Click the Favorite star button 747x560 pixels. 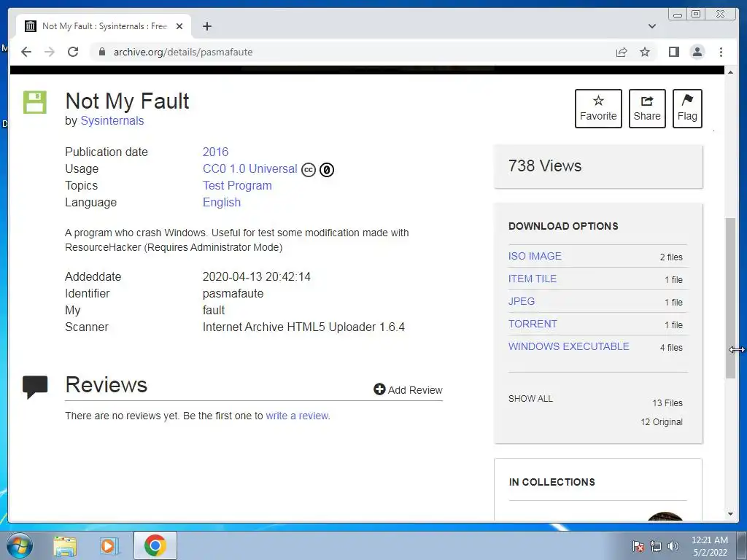(598, 109)
